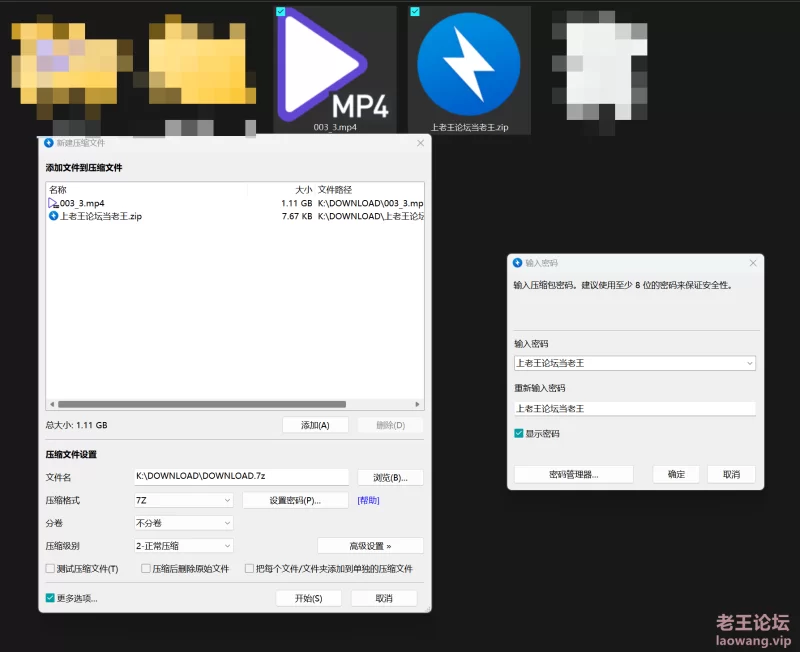Image resolution: width=800 pixels, height=652 pixels.
Task: Click the horizontal scrollbar thumb in file list
Action: 202,404
